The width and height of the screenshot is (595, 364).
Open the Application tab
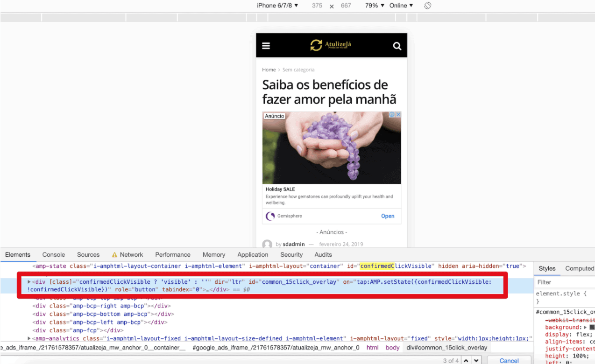(253, 255)
